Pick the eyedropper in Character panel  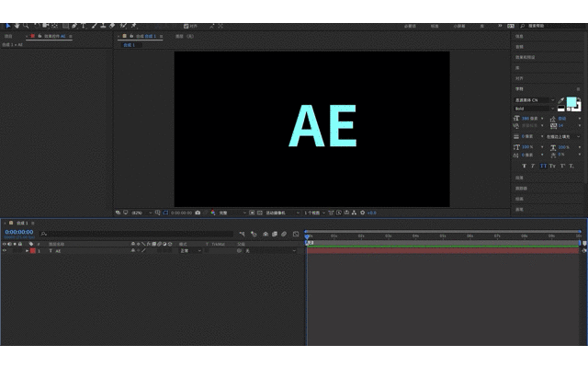561,100
